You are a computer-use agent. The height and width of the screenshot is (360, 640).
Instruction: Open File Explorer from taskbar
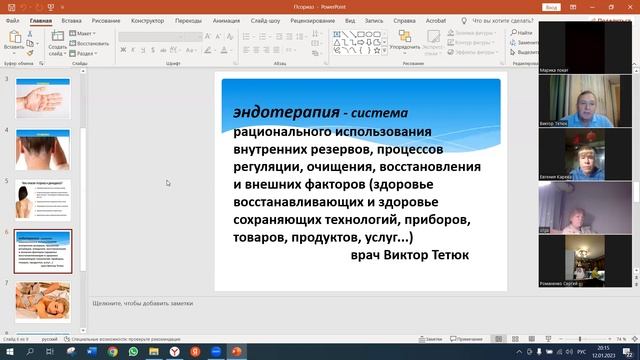click(x=154, y=351)
